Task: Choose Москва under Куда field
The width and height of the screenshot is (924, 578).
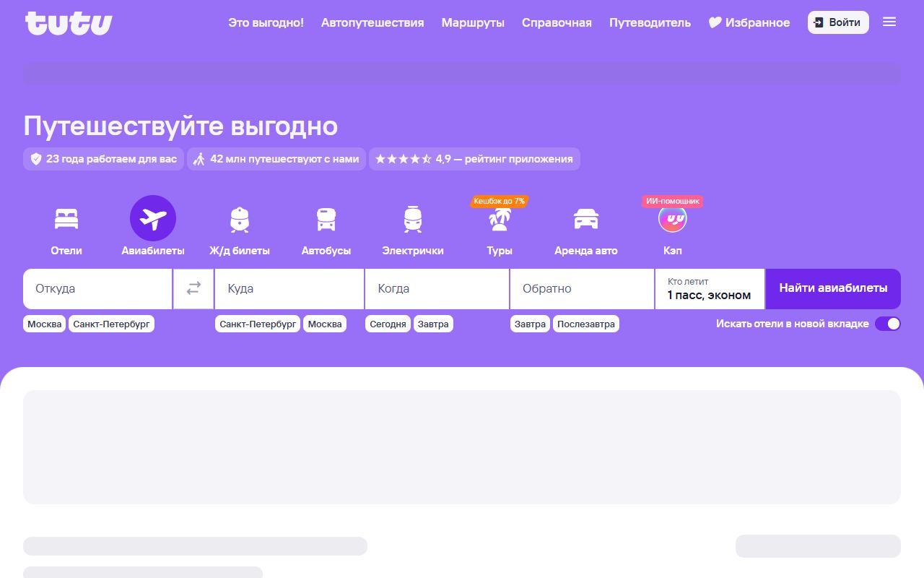Action: [325, 324]
